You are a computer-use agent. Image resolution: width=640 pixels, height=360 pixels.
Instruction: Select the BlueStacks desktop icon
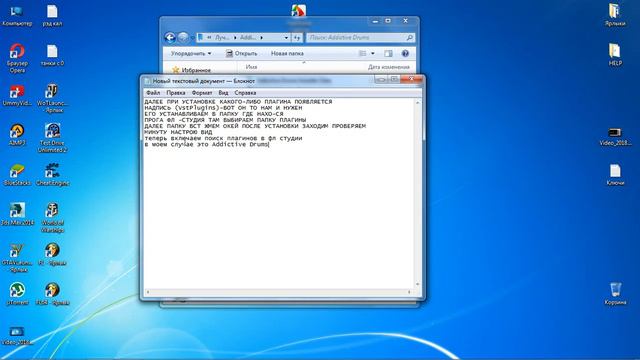click(x=17, y=175)
